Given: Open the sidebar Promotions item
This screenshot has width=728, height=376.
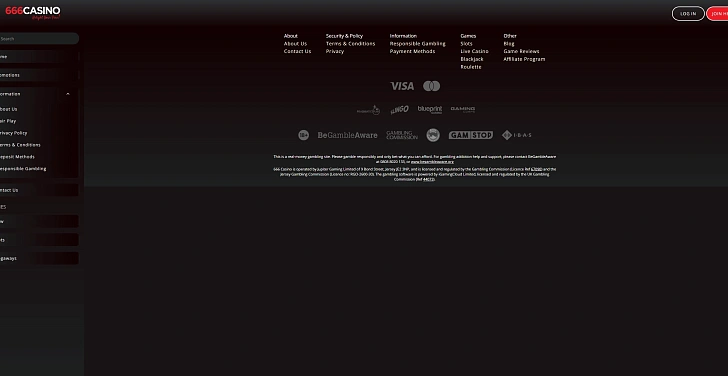Looking at the screenshot, I should pyautogui.click(x=39, y=75).
